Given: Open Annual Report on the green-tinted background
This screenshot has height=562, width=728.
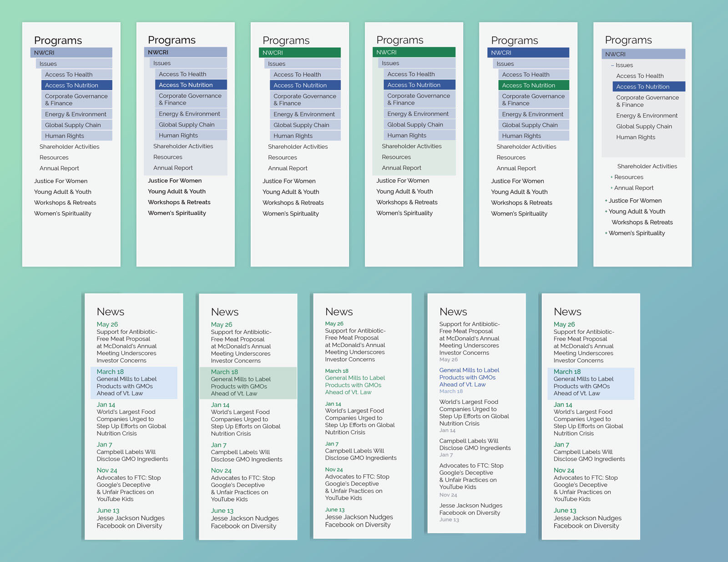Looking at the screenshot, I should 401,168.
